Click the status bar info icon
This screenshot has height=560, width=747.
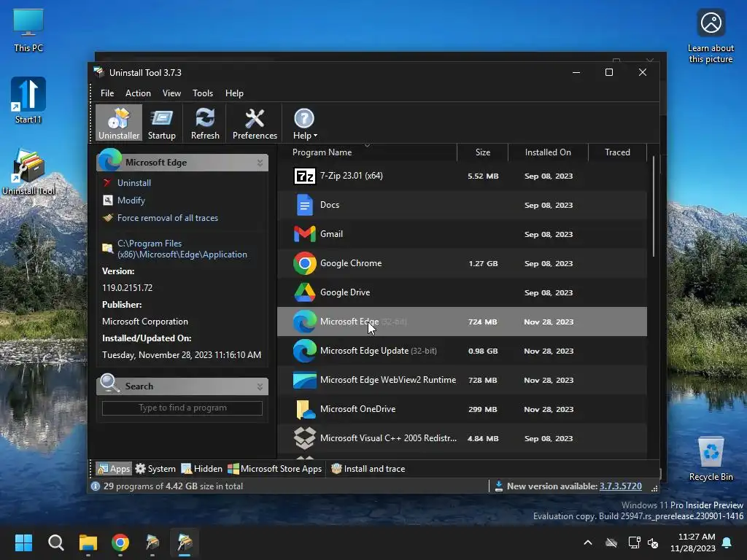(x=96, y=486)
